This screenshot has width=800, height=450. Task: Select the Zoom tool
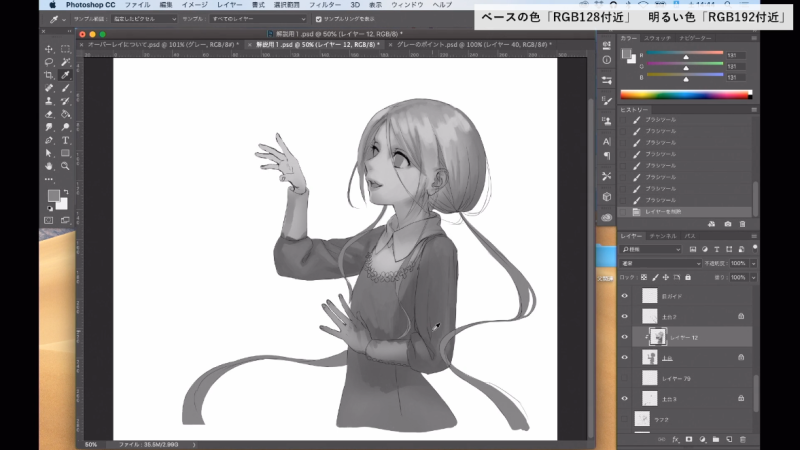coord(65,166)
